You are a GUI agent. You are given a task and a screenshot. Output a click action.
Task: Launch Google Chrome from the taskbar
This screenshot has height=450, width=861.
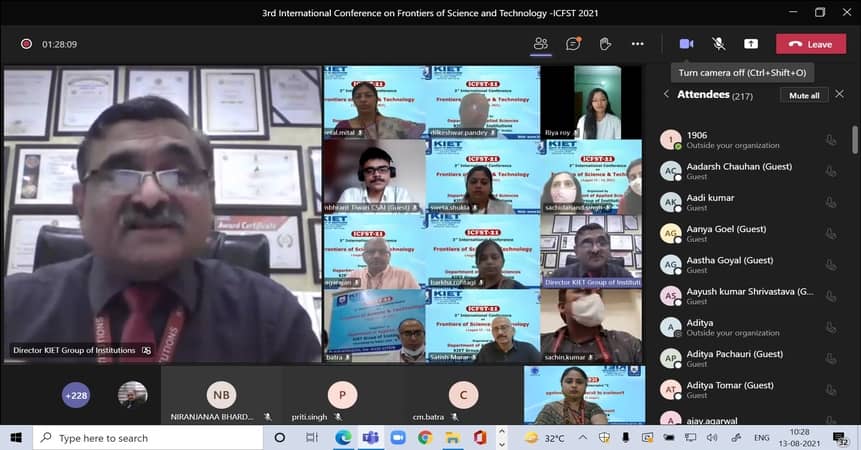coord(425,438)
